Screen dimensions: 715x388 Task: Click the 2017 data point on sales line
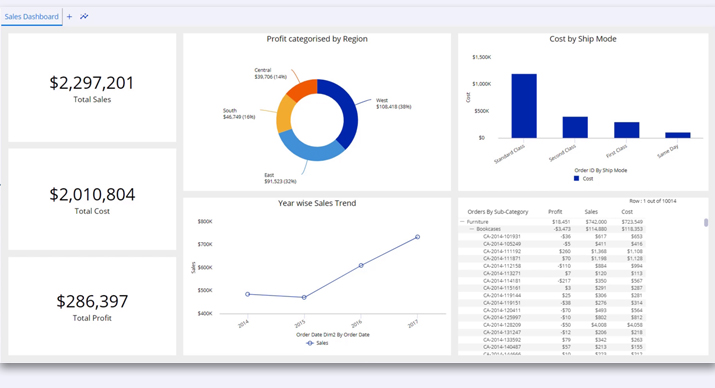[x=417, y=237]
